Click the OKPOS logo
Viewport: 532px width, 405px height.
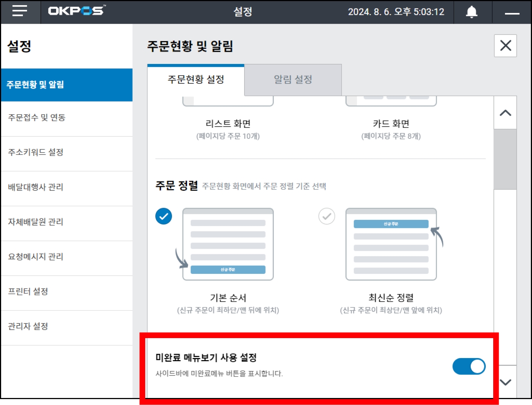(x=76, y=11)
